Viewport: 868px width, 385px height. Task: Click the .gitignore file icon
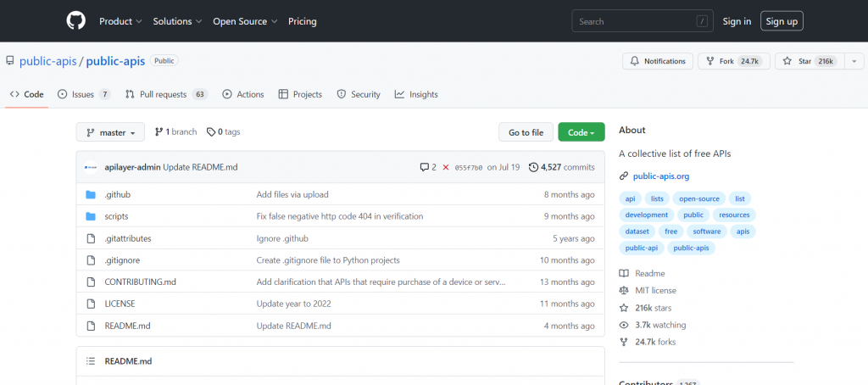[91, 259]
